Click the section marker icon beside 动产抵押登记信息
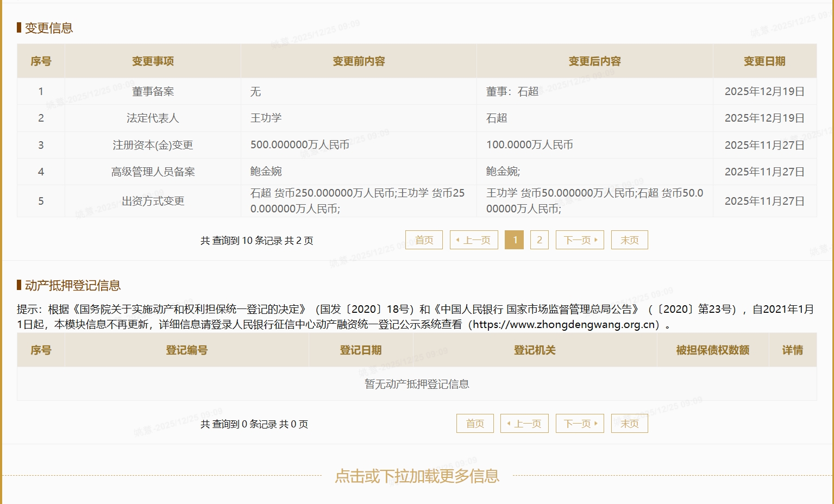 coord(18,285)
